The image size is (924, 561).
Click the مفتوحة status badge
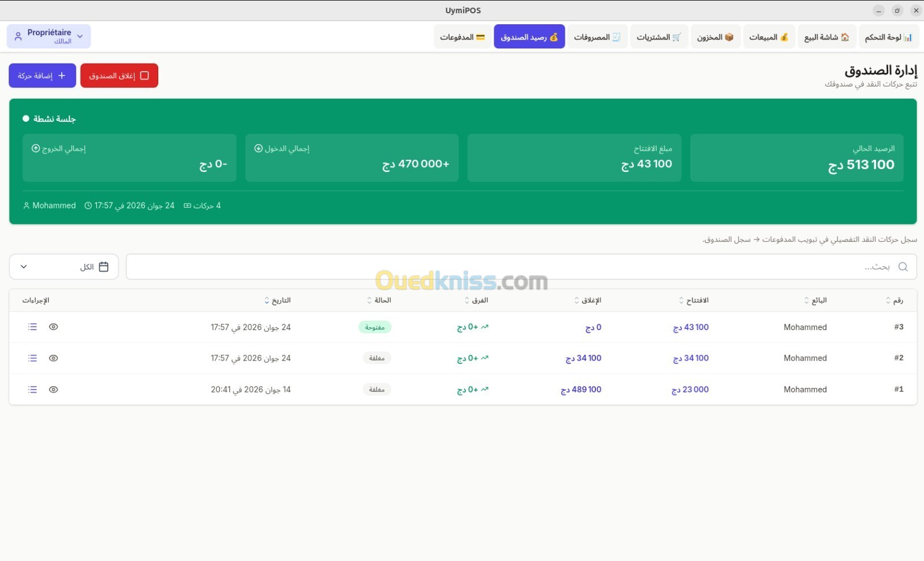point(375,327)
